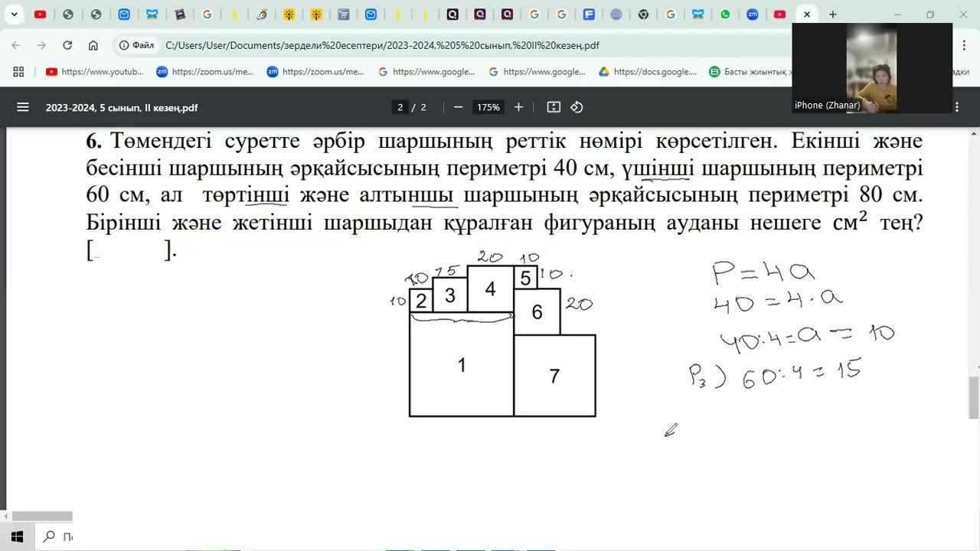Switch to the blue F icon tab

(589, 14)
